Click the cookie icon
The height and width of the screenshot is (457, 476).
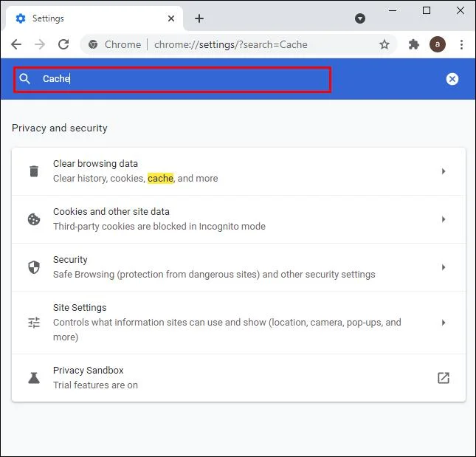[x=34, y=219]
